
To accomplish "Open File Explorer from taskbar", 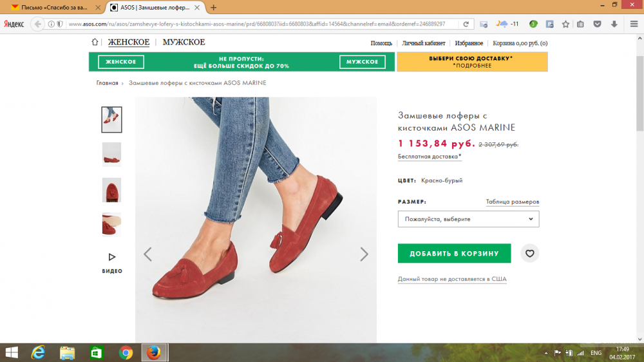I will click(x=68, y=352).
